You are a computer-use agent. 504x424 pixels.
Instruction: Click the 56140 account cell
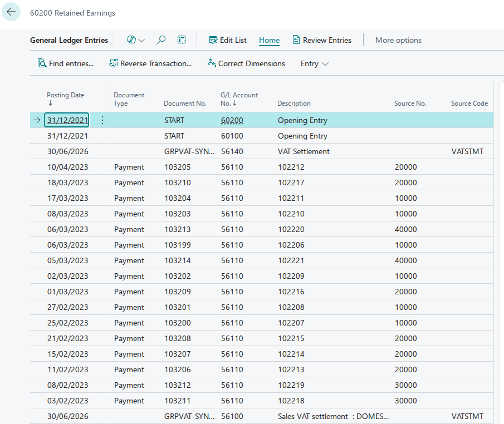232,151
